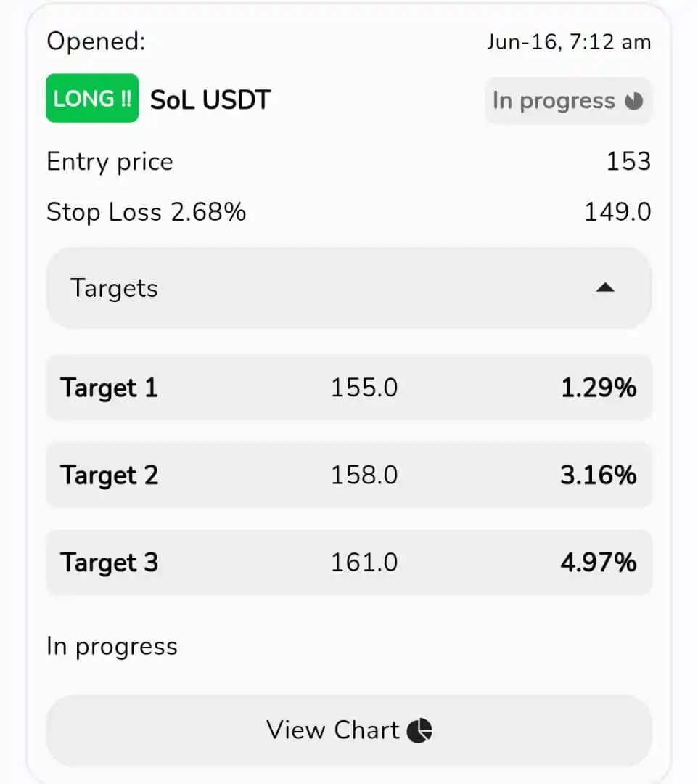Toggle the Targets header bar

click(x=349, y=288)
